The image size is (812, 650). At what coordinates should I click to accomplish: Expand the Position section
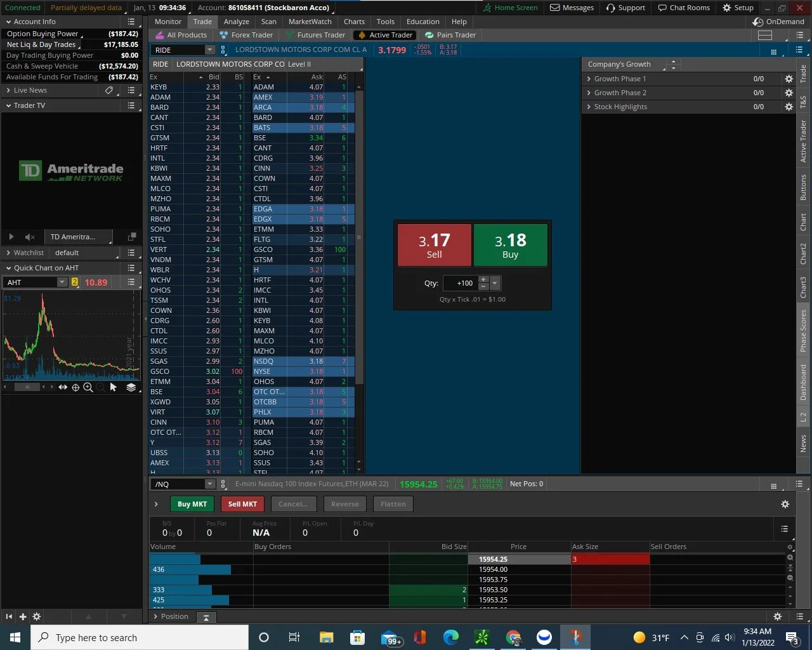click(156, 616)
